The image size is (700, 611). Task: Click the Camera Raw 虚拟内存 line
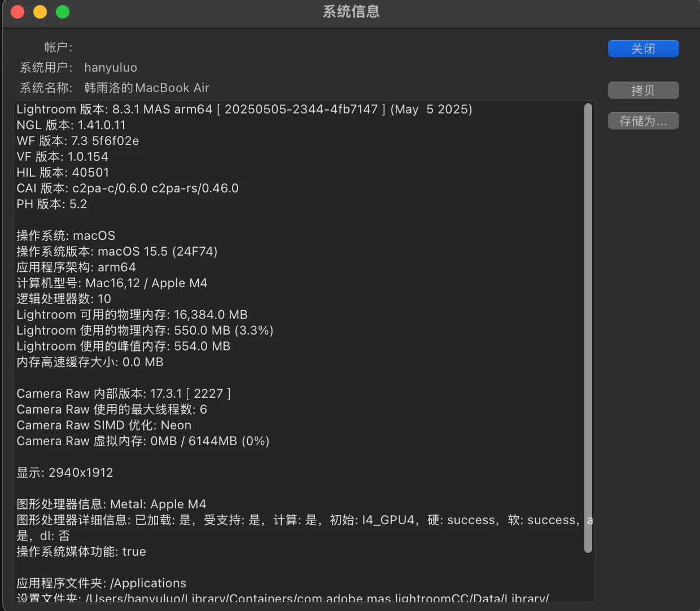click(x=143, y=441)
